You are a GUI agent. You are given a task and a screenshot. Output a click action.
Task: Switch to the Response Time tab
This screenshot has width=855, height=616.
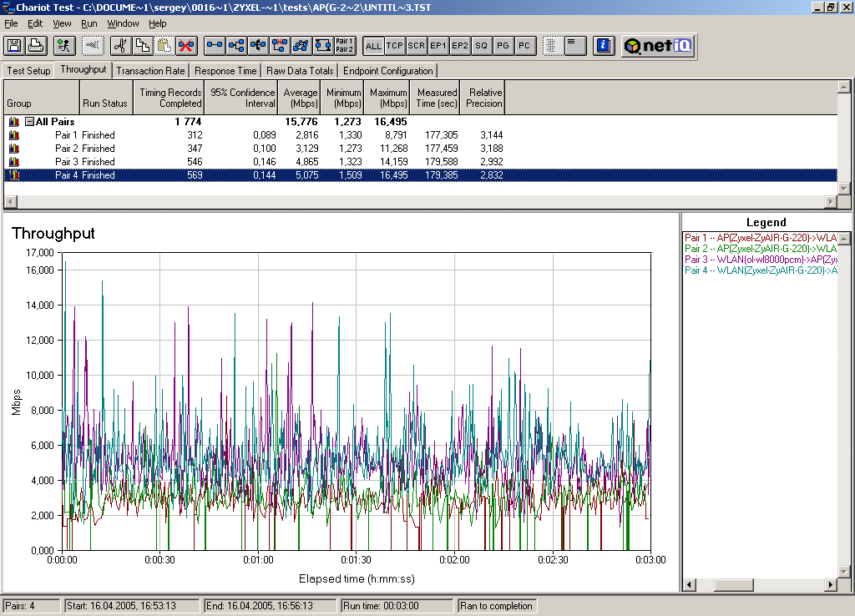[x=225, y=71]
